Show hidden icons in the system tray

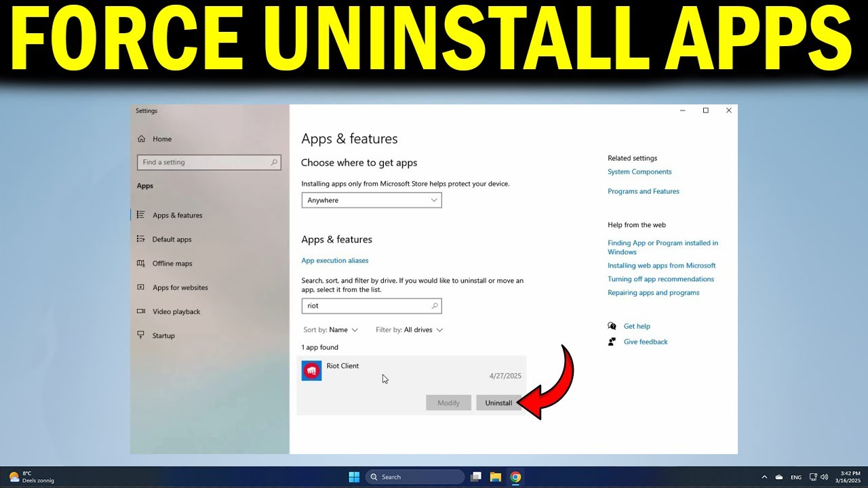pos(765,476)
